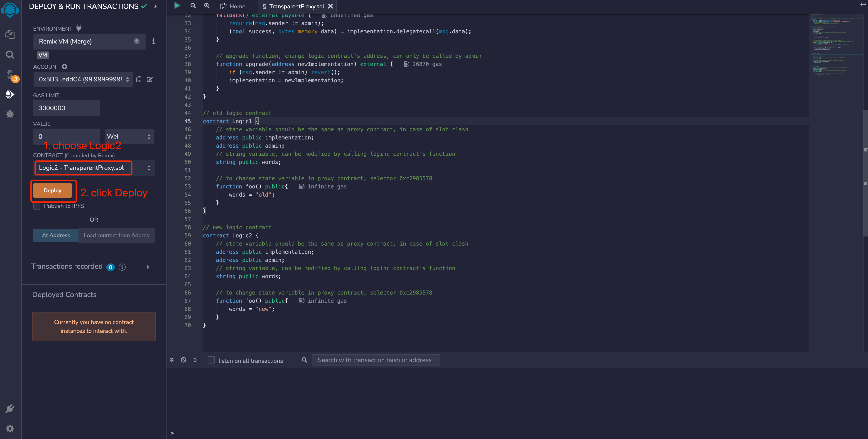
Task: Click the green check beside DEPLOY & RUN
Action: tap(144, 6)
